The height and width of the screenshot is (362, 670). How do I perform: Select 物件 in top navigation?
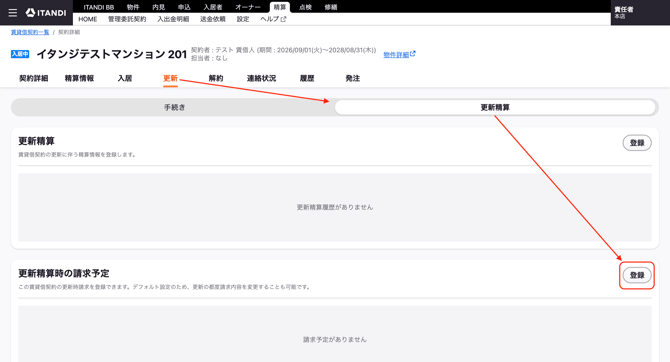[133, 7]
